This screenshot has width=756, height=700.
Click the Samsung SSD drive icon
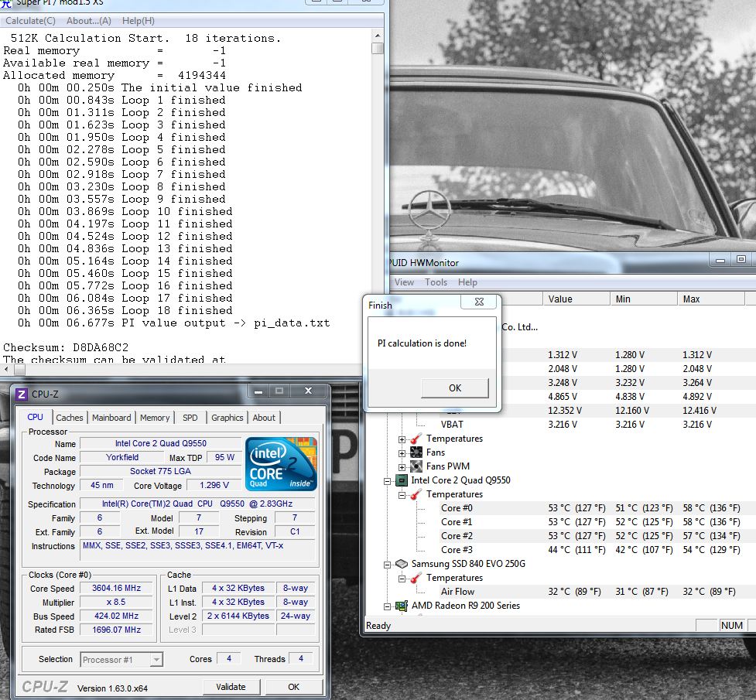(x=401, y=564)
